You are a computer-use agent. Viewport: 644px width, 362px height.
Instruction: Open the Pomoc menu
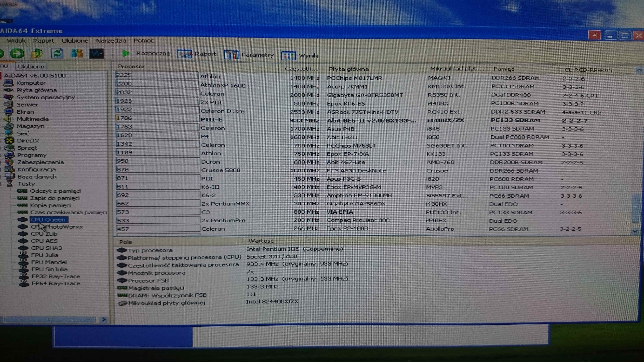coord(144,41)
